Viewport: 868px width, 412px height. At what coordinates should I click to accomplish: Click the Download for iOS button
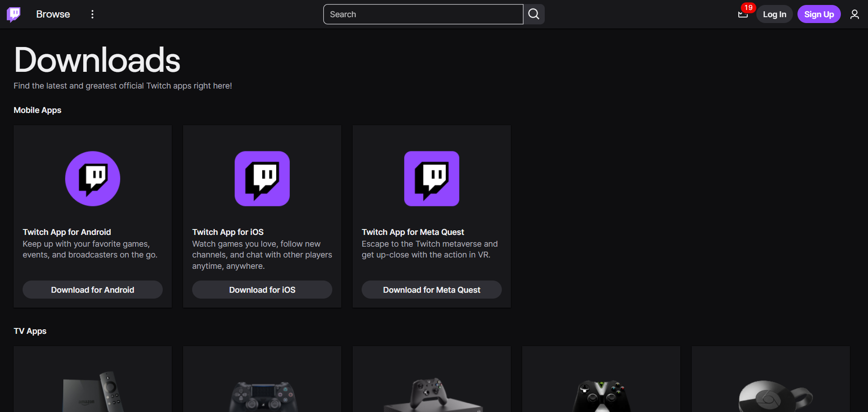coord(262,290)
